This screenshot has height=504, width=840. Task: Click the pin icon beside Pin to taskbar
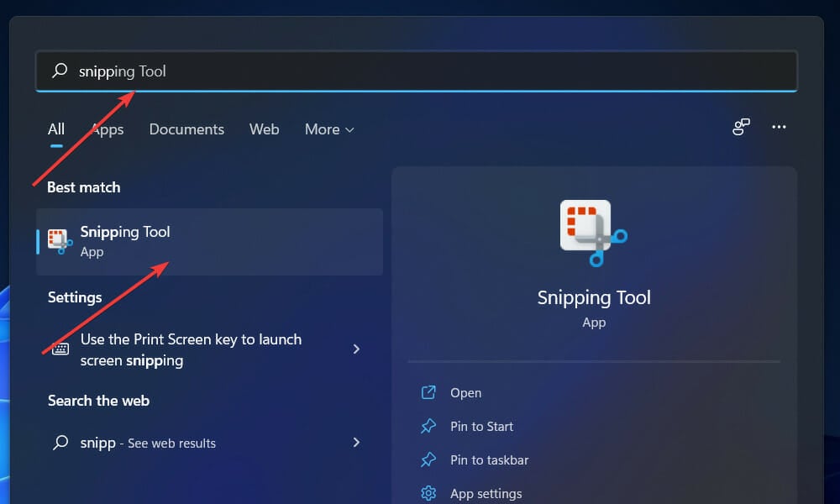tap(428, 460)
